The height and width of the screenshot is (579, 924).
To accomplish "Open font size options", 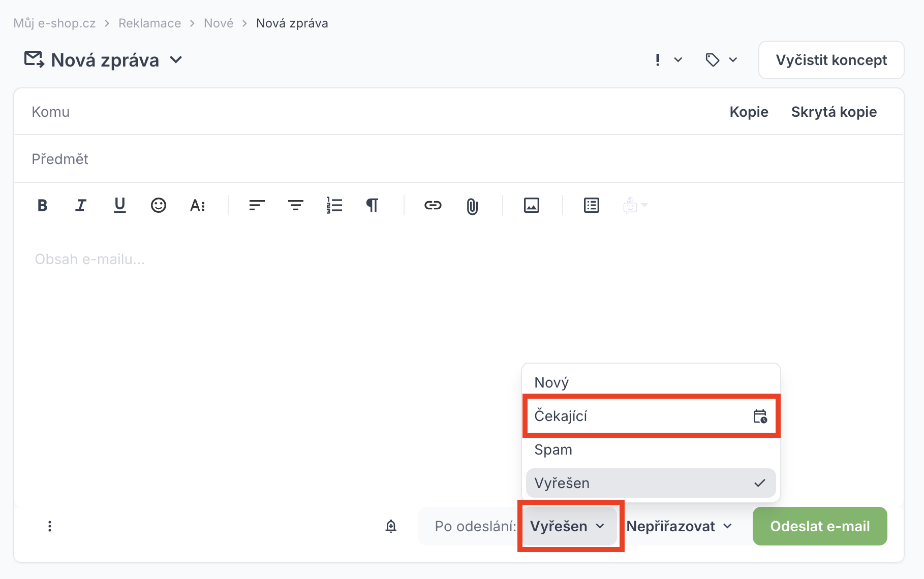I will click(197, 205).
